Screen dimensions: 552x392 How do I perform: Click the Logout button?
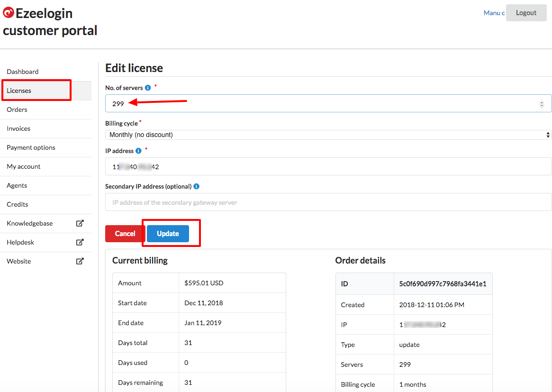click(x=526, y=13)
